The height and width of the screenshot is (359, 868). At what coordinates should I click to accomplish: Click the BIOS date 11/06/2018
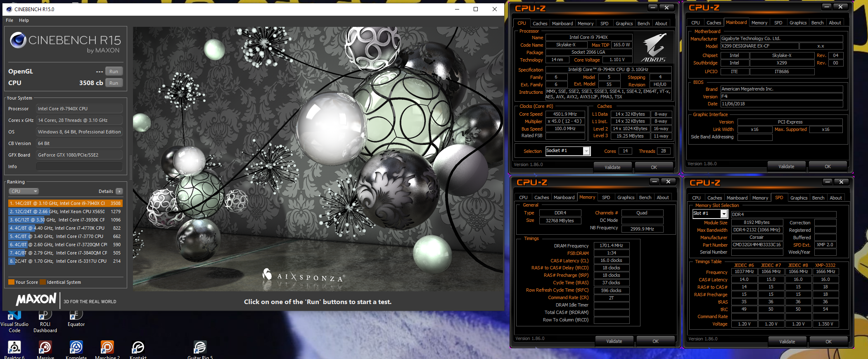[782, 104]
